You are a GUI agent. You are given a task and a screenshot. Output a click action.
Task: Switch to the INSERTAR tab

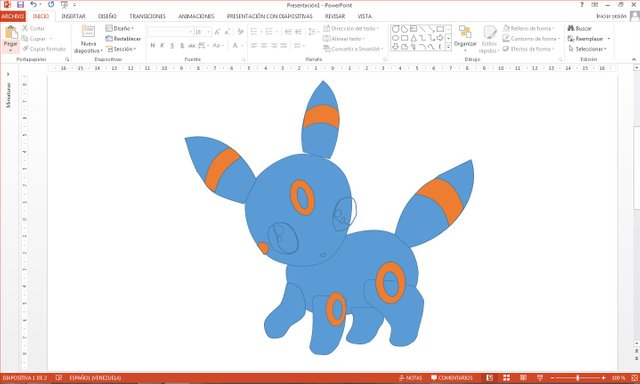[73, 16]
